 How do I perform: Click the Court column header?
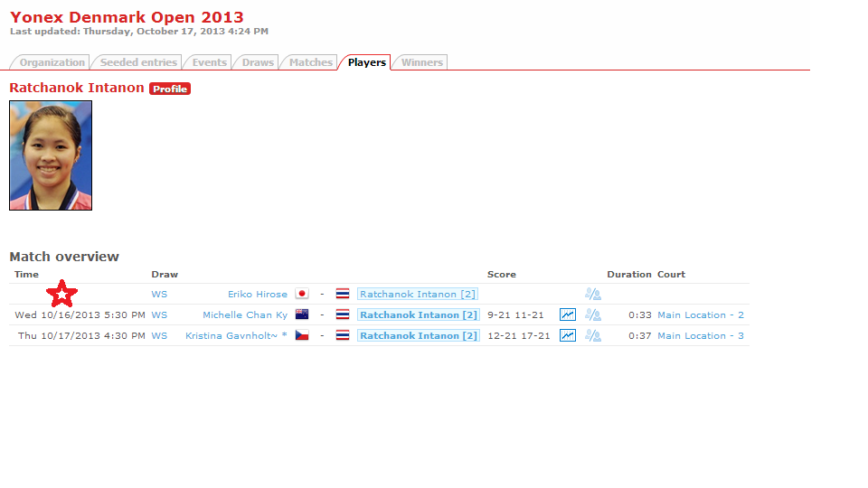(x=671, y=275)
